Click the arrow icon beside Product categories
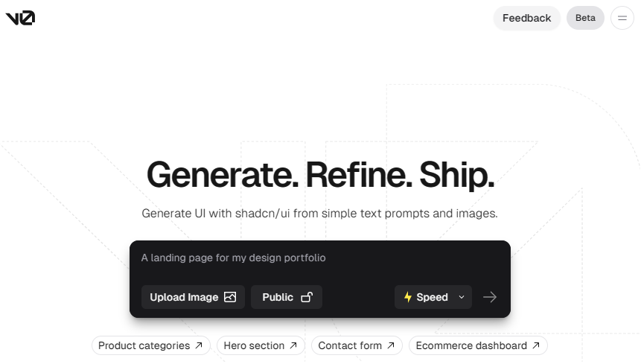641x364 pixels. coord(199,345)
